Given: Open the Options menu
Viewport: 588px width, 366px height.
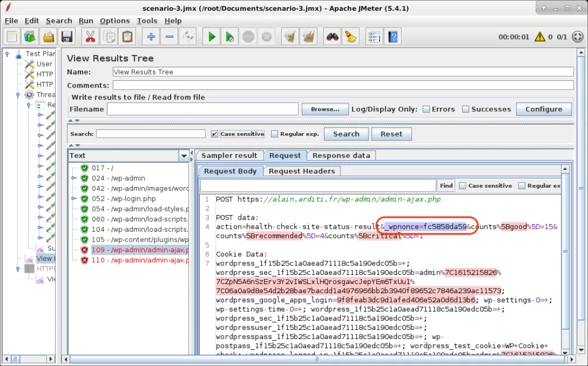Looking at the screenshot, I should [115, 21].
